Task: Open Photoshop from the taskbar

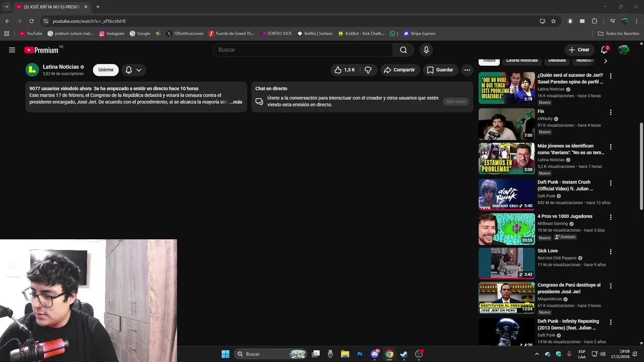Action: pyautogui.click(x=360, y=354)
